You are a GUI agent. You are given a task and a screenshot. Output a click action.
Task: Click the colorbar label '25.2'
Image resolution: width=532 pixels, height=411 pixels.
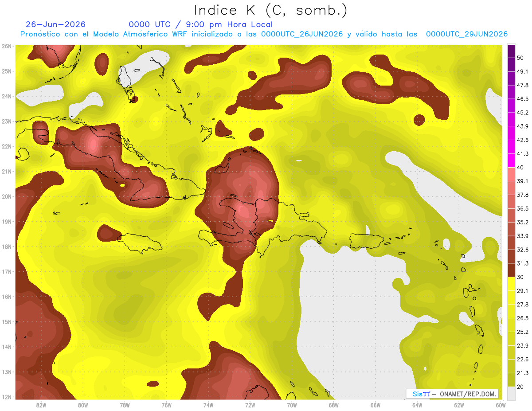point(523,332)
